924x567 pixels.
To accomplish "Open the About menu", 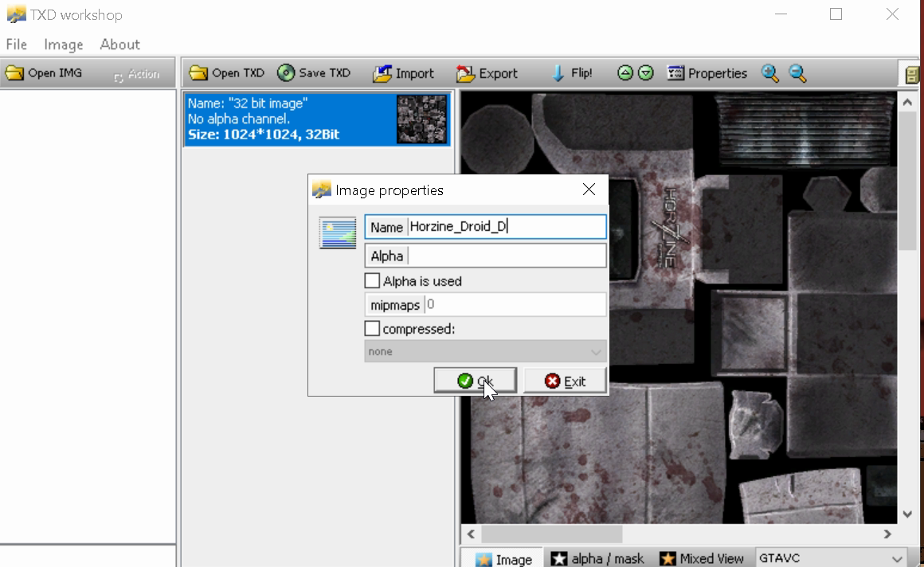I will click(119, 45).
